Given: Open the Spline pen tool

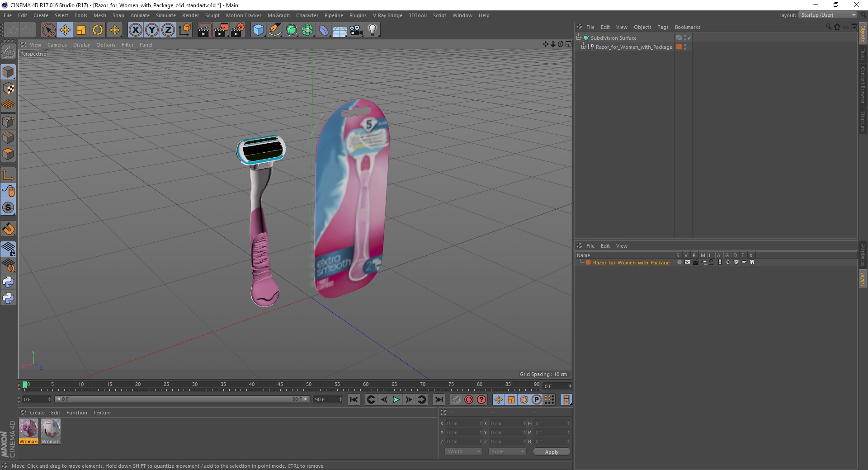Looking at the screenshot, I should click(x=275, y=30).
